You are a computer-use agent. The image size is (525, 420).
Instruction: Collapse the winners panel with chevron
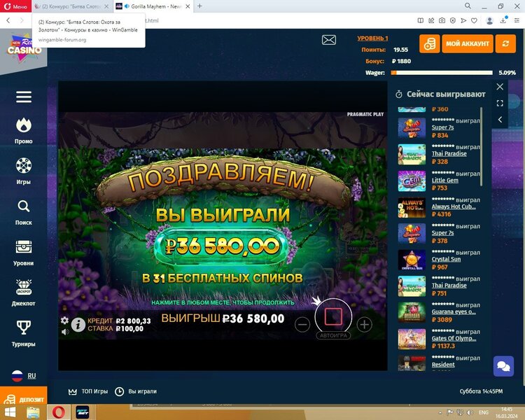[500, 120]
